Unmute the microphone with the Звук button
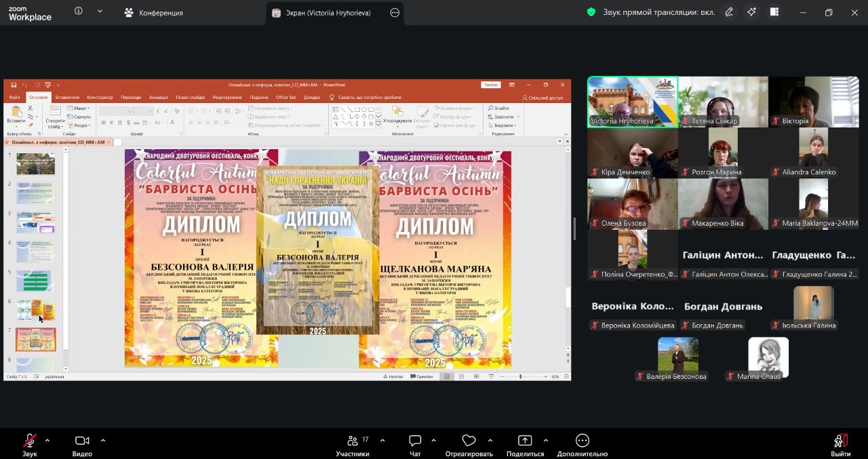 tap(29, 441)
